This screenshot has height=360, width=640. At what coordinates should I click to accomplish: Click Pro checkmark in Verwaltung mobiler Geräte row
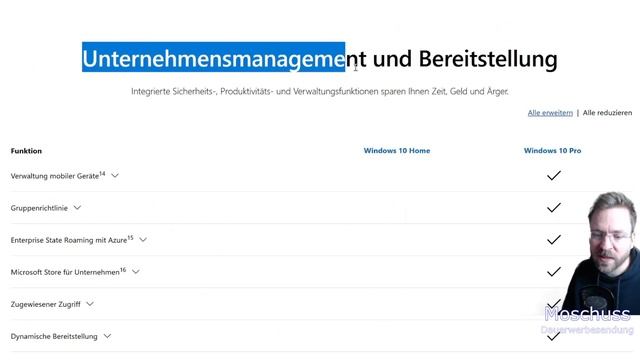(553, 176)
